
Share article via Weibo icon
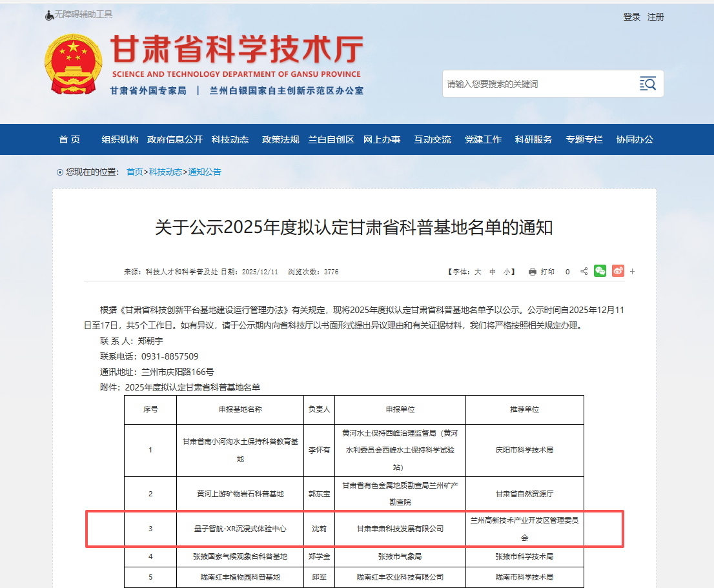click(x=618, y=271)
